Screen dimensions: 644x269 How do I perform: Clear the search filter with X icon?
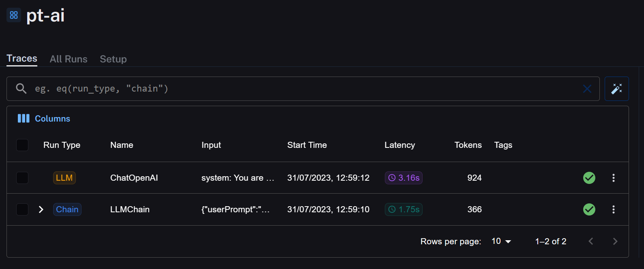(x=587, y=89)
